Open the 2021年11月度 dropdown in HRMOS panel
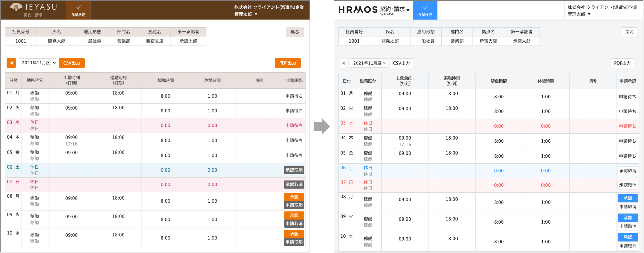The width and height of the screenshot is (644, 253). (369, 63)
